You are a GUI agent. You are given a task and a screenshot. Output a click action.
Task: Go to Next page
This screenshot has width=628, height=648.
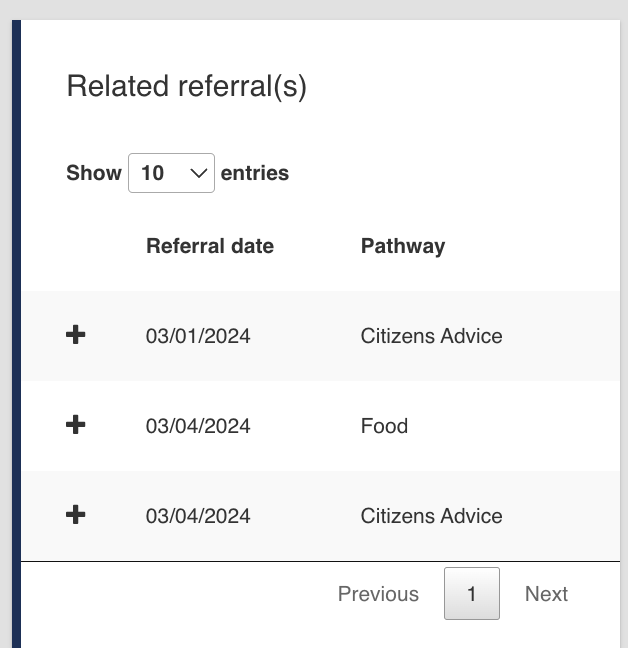point(546,594)
